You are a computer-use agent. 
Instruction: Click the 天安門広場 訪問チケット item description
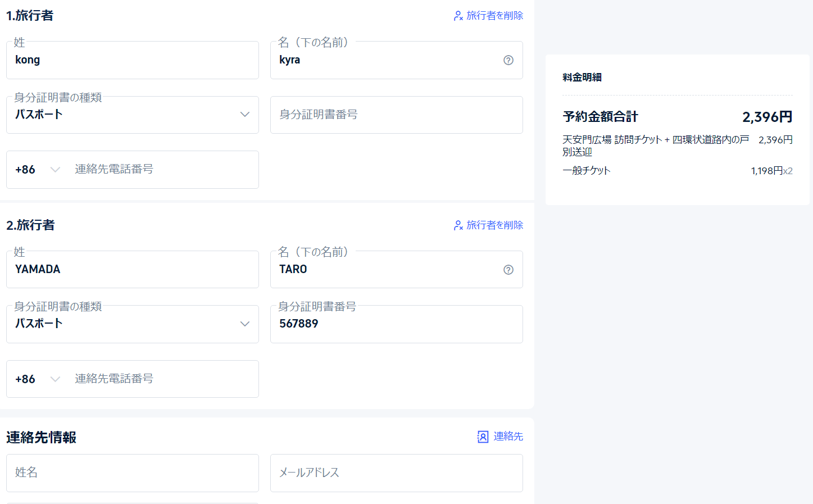(x=656, y=146)
